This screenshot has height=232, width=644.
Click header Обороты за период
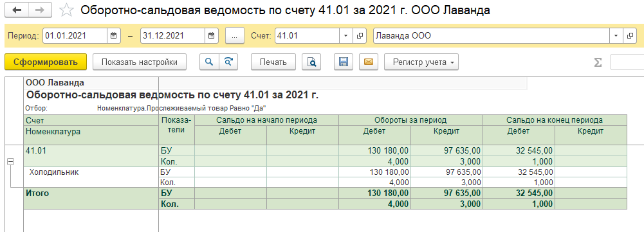pyautogui.click(x=410, y=120)
